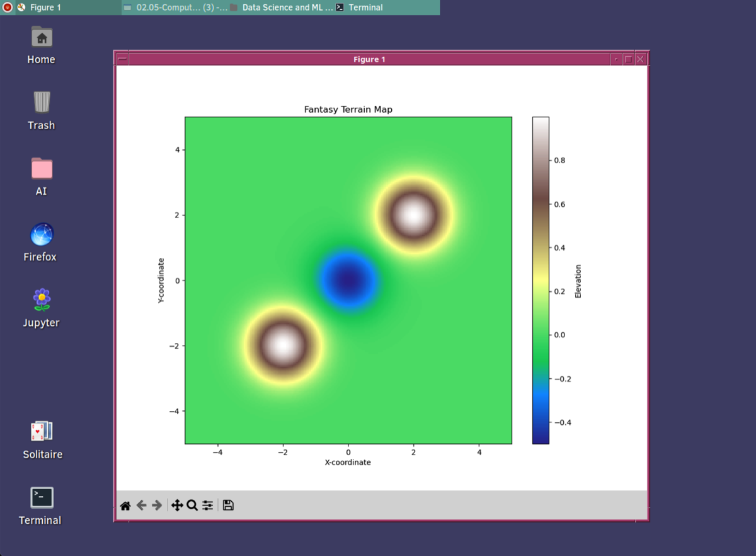756x556 pixels.
Task: Click the blue depression at the map center
Action: click(348, 280)
